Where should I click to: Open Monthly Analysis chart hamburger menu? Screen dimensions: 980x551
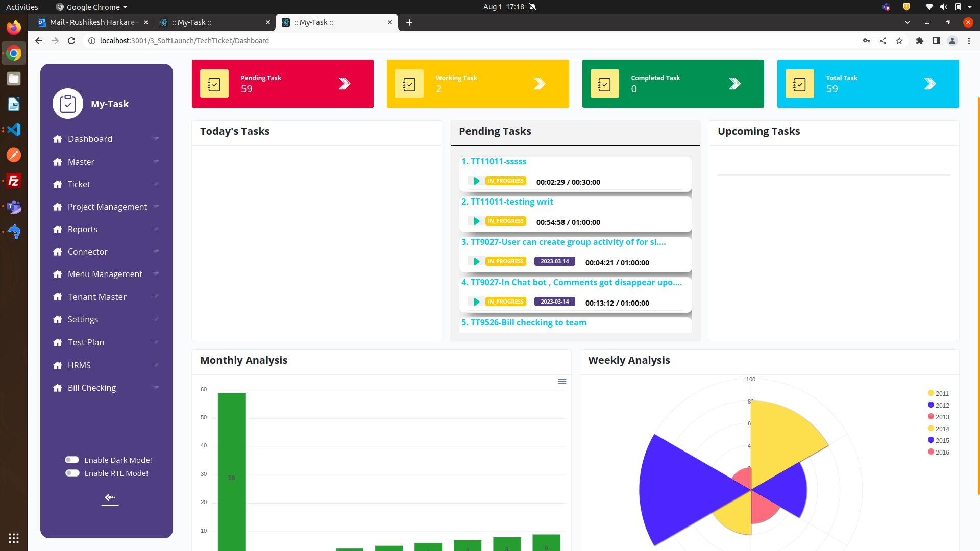562,382
